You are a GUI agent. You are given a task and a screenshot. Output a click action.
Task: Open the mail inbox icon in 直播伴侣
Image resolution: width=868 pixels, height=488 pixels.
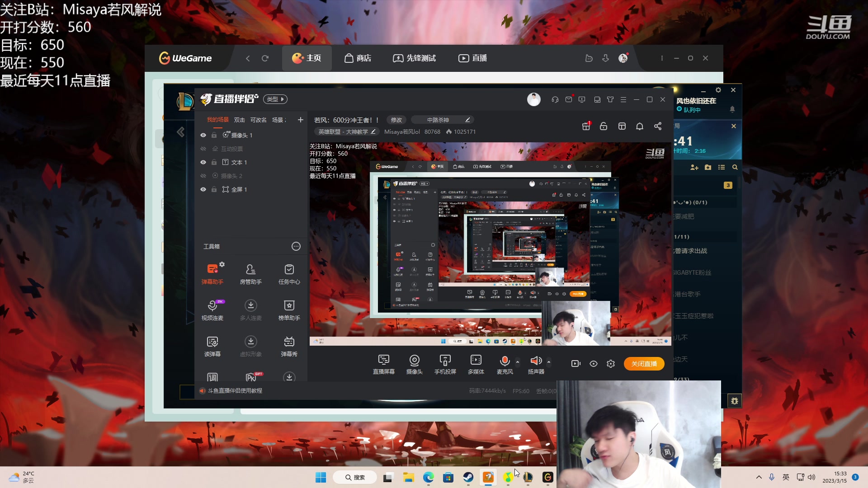click(x=569, y=99)
